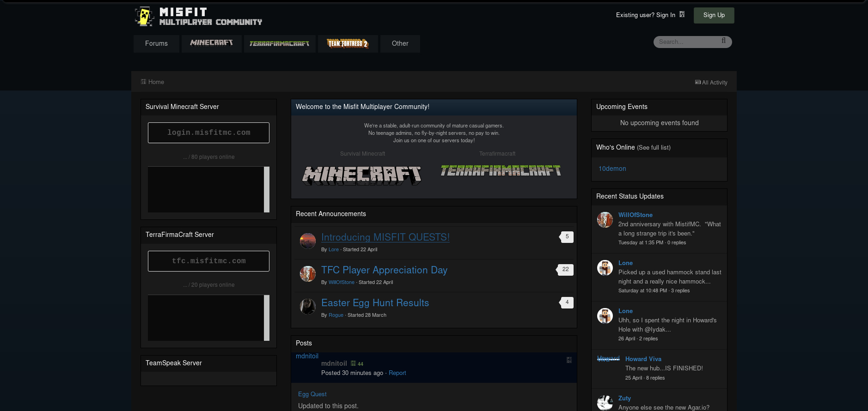Open the Minecraft navigation tab
This screenshot has height=411, width=868.
(x=212, y=44)
